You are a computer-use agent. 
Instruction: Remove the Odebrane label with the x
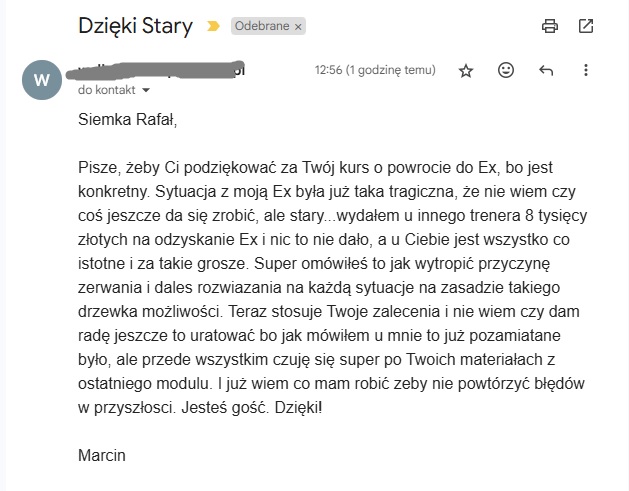click(x=298, y=27)
